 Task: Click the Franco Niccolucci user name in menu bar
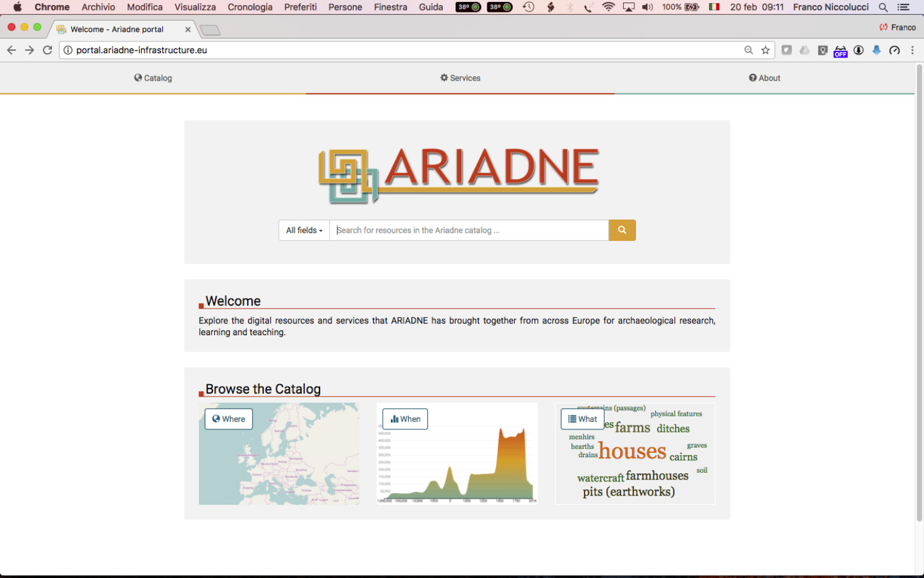(x=830, y=7)
